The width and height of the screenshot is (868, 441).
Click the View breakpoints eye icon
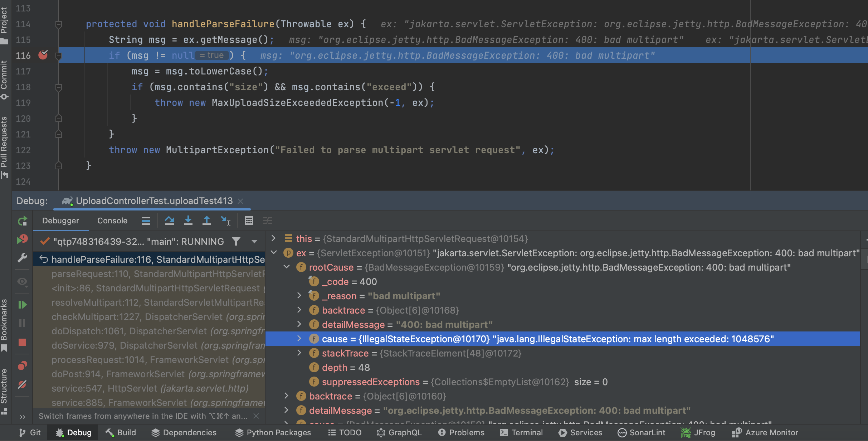22,282
